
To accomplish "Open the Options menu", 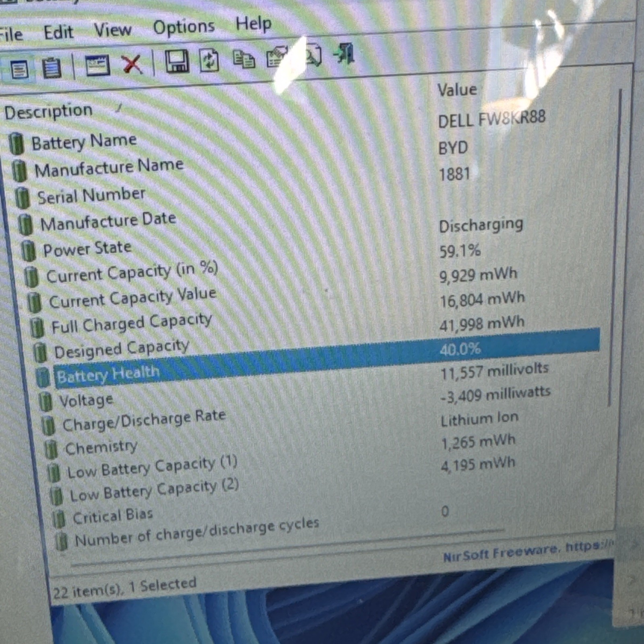I will 184,27.
